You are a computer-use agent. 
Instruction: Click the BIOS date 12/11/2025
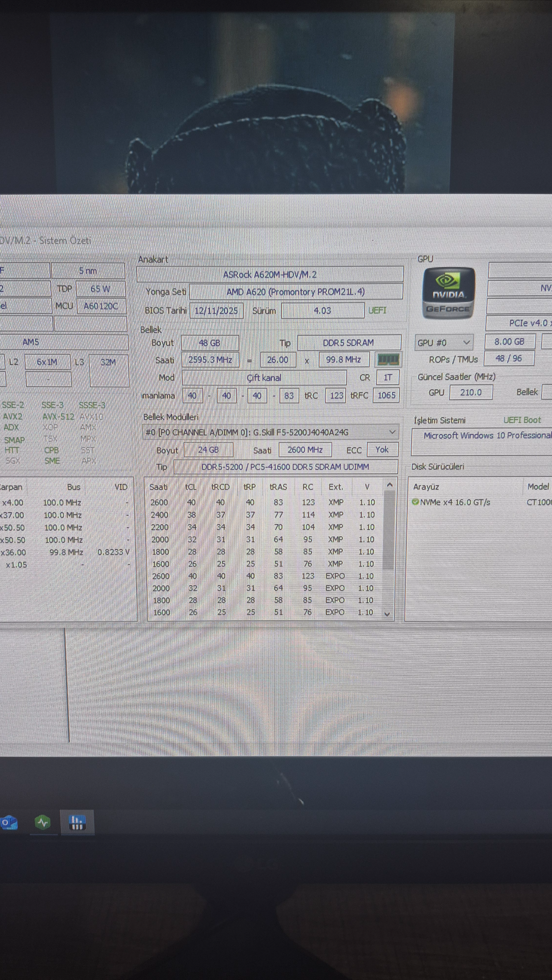click(216, 311)
